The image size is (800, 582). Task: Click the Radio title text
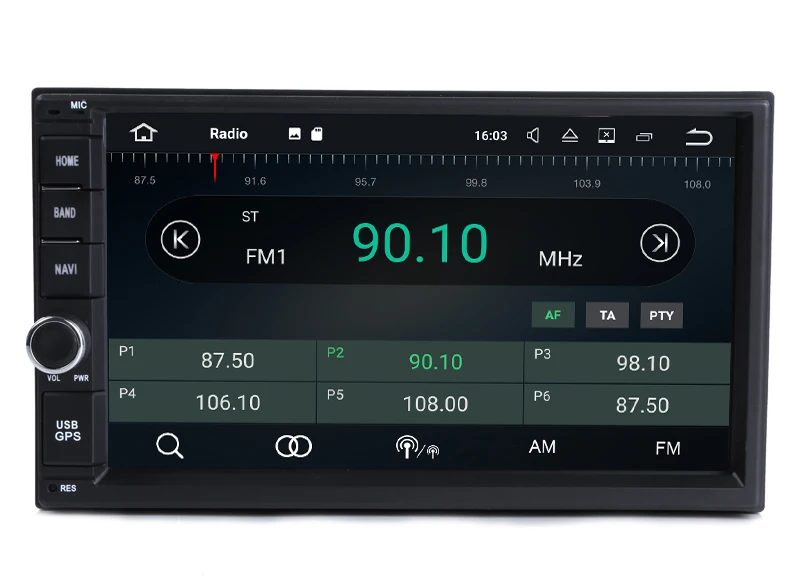pyautogui.click(x=229, y=134)
